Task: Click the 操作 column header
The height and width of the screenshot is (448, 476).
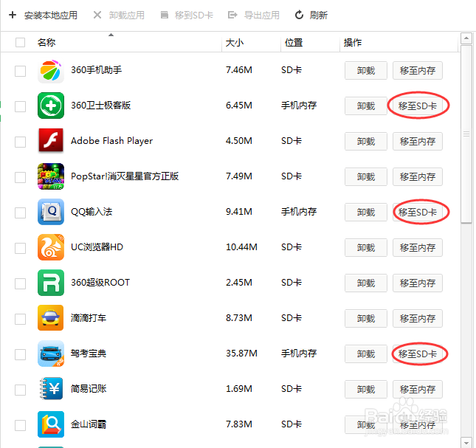Action: [353, 42]
